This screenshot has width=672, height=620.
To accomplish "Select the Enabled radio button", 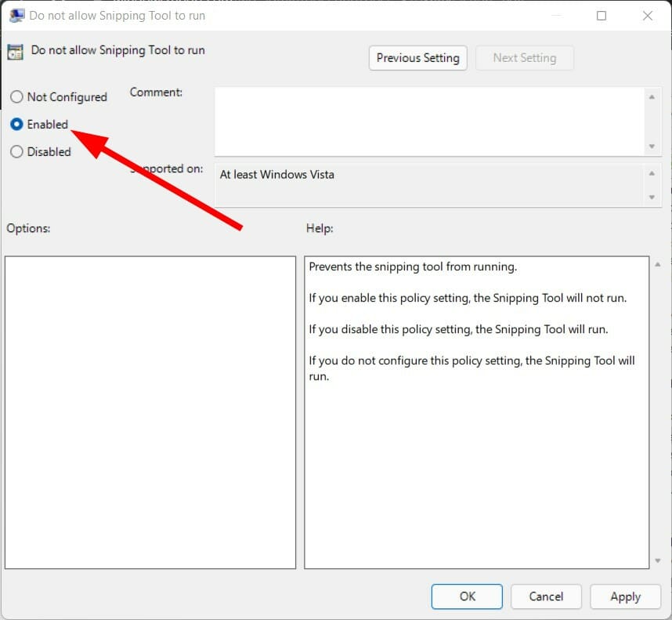I will [x=16, y=125].
